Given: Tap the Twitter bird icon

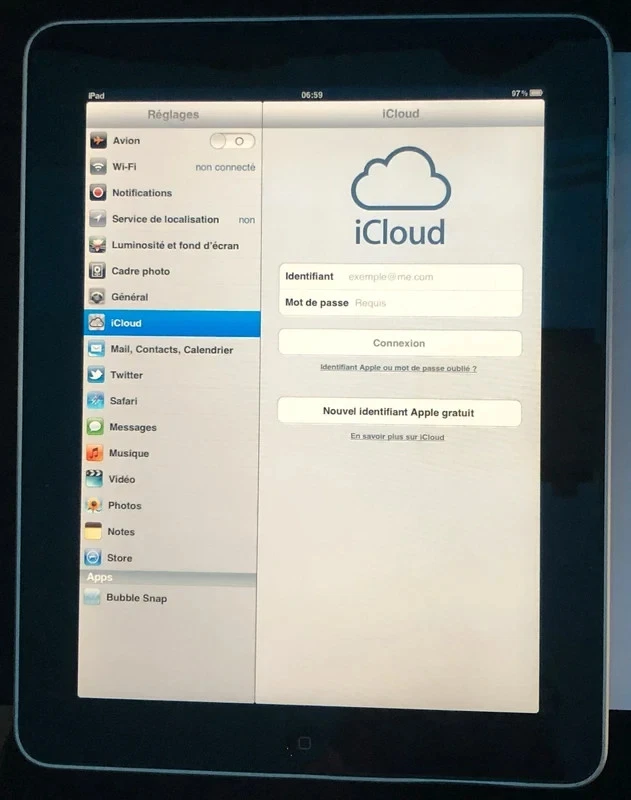Looking at the screenshot, I should tap(96, 374).
